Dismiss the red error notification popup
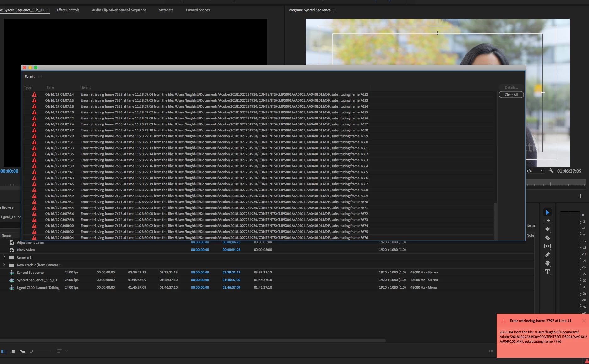 (x=584, y=321)
